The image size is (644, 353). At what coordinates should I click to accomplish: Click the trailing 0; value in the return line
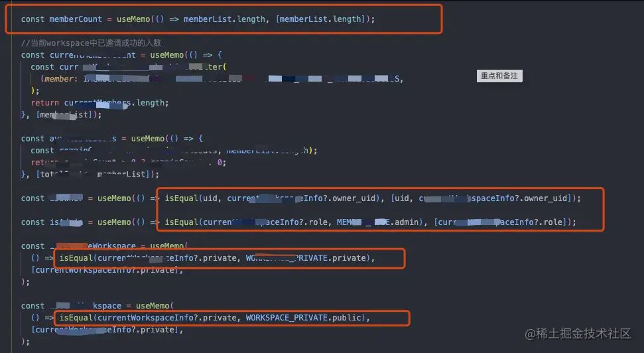point(222,163)
